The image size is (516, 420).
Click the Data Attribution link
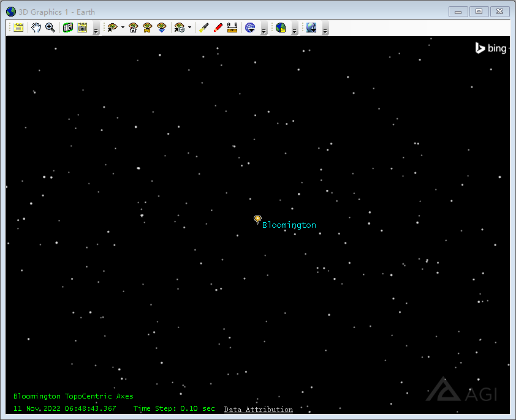[258, 410]
